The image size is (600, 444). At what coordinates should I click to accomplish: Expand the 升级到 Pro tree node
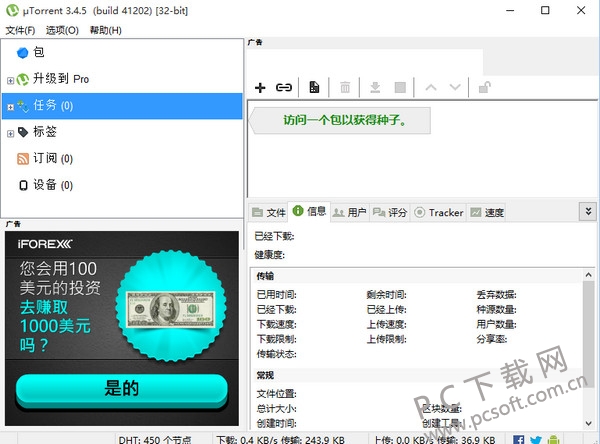click(x=10, y=80)
